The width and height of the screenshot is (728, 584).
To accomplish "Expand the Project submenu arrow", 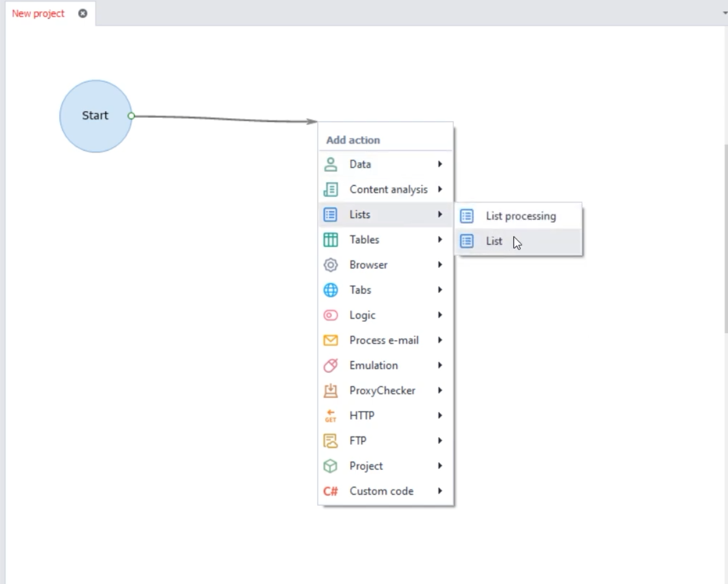I will tap(440, 466).
